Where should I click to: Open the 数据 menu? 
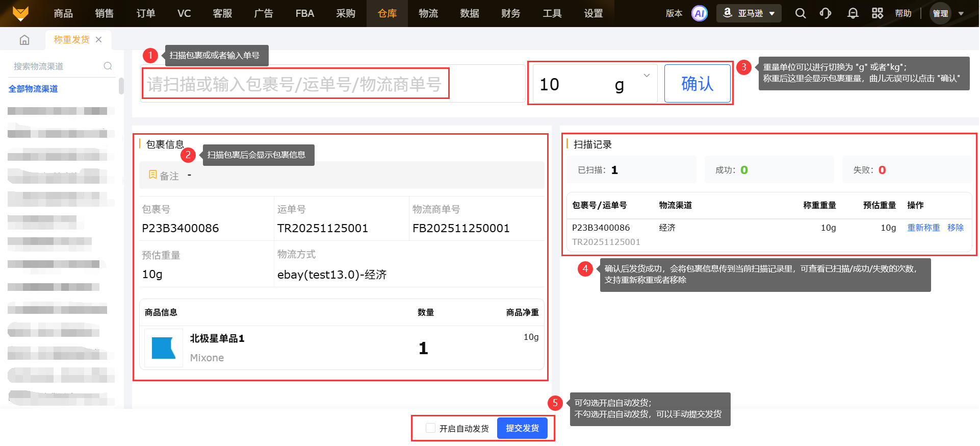click(x=470, y=14)
